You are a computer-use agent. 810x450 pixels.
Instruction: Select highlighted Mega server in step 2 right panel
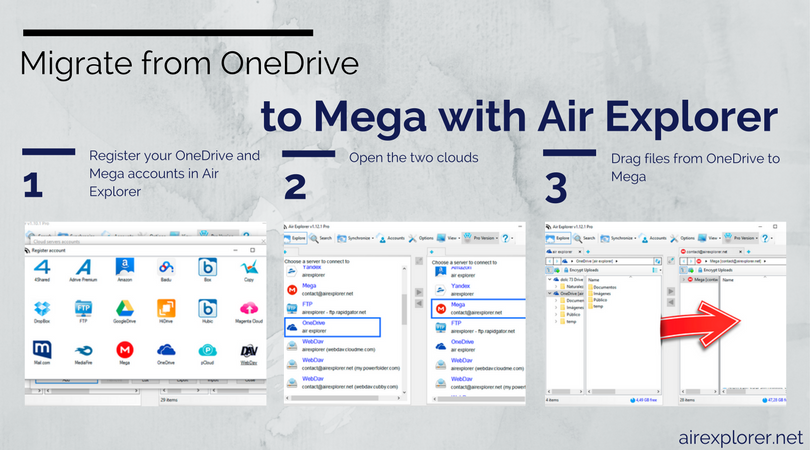point(478,308)
